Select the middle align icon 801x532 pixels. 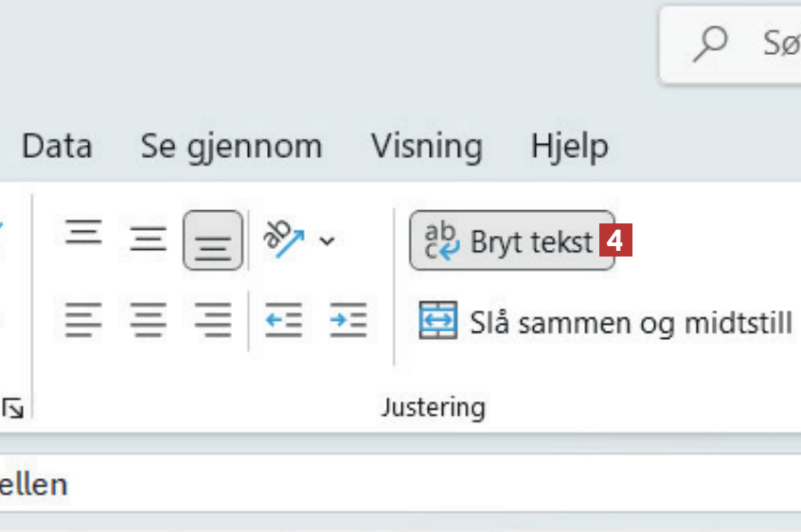click(x=148, y=239)
